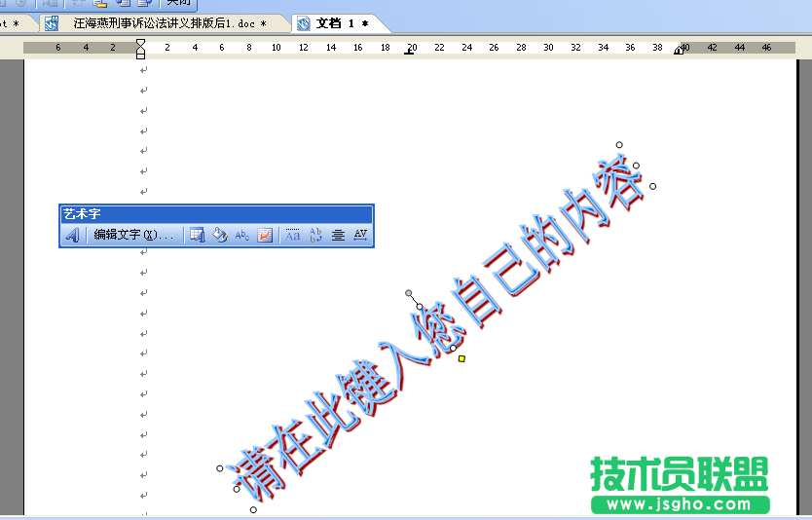Click the Insert WordArt icon
The width and height of the screenshot is (812, 520).
pyautogui.click(x=72, y=235)
